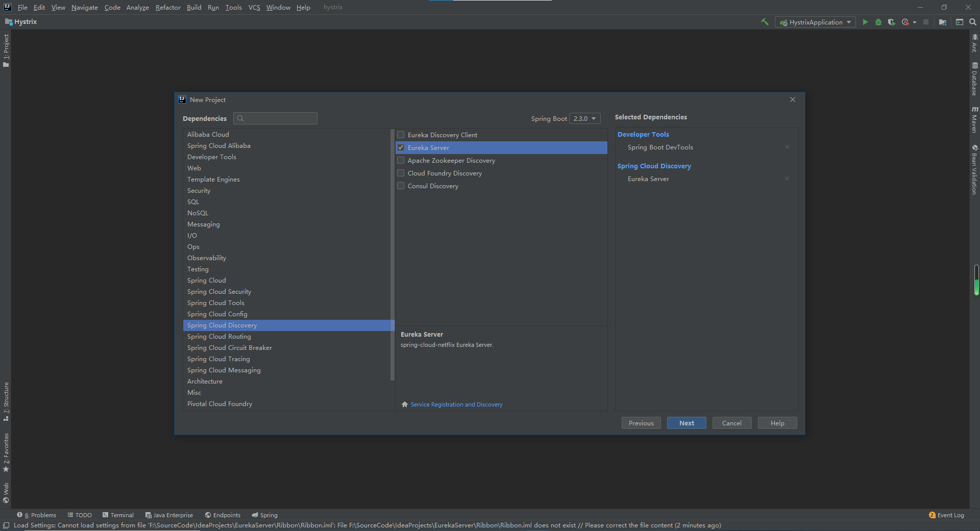This screenshot has width=980, height=531.
Task: Open the Build menu
Action: (194, 7)
